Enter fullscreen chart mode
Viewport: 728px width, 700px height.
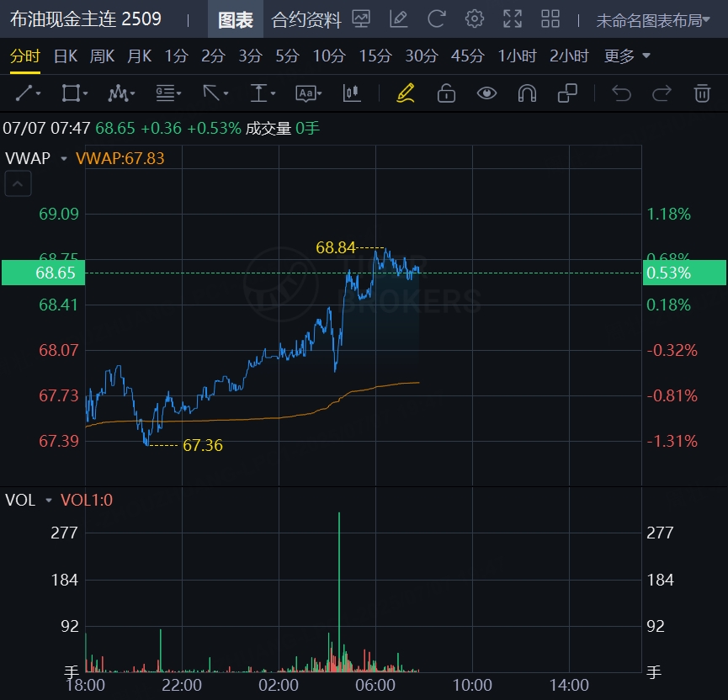(512, 19)
